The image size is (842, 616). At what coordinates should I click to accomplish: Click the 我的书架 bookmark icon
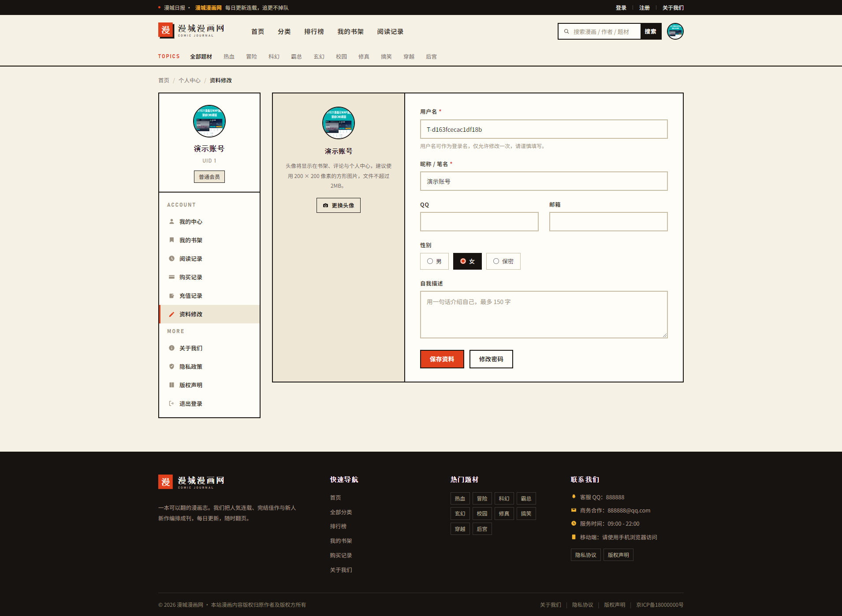[171, 240]
